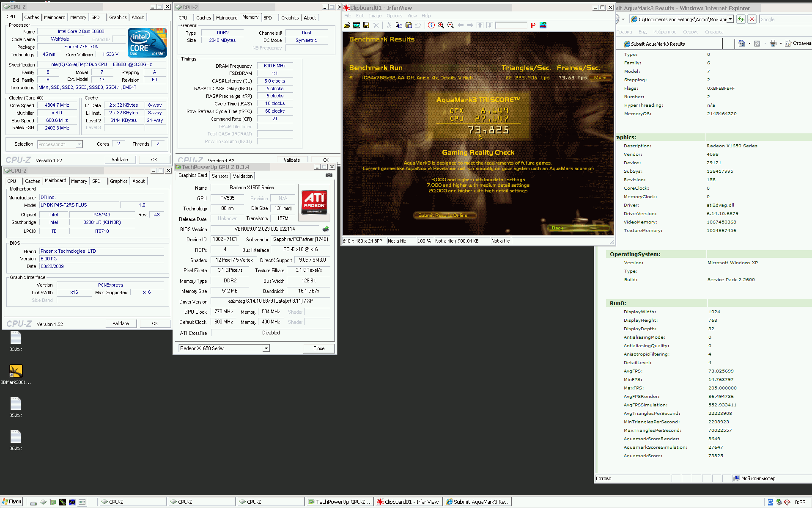This screenshot has height=508, width=812.
Task: Open Image menu in IrfanView
Action: 375,16
